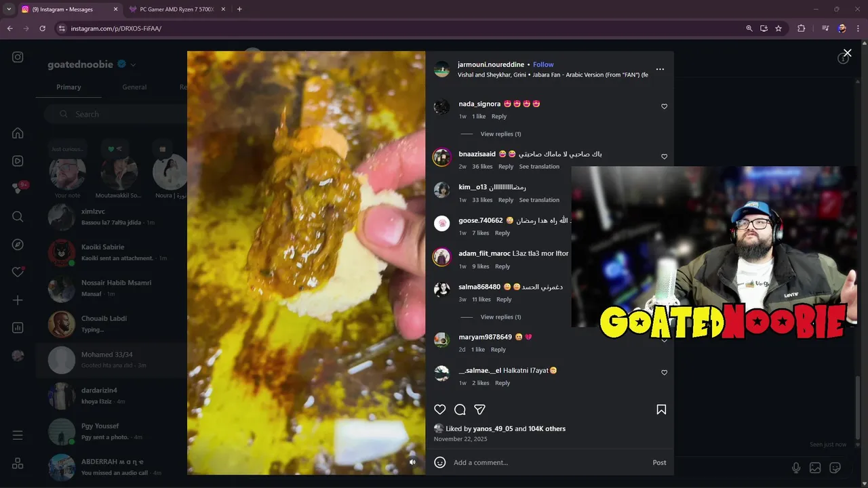Screen dimensions: 868x488
Task: Open the 104K others likes list
Action: (547, 429)
